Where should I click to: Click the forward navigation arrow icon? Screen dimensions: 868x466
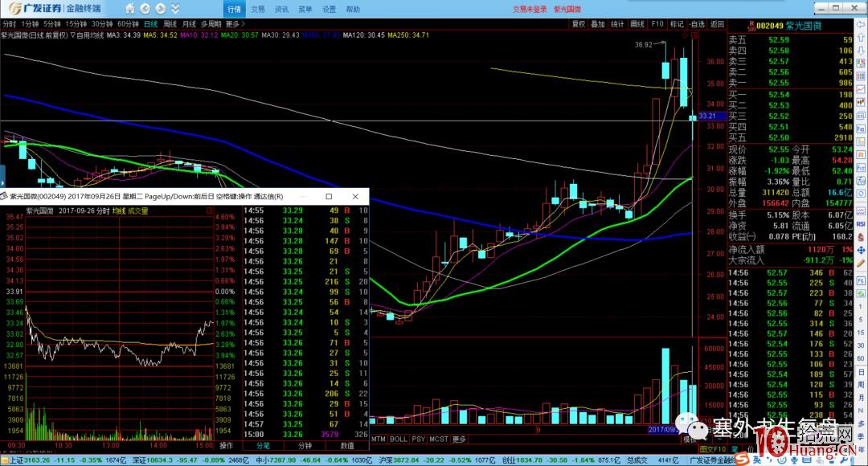161,9
